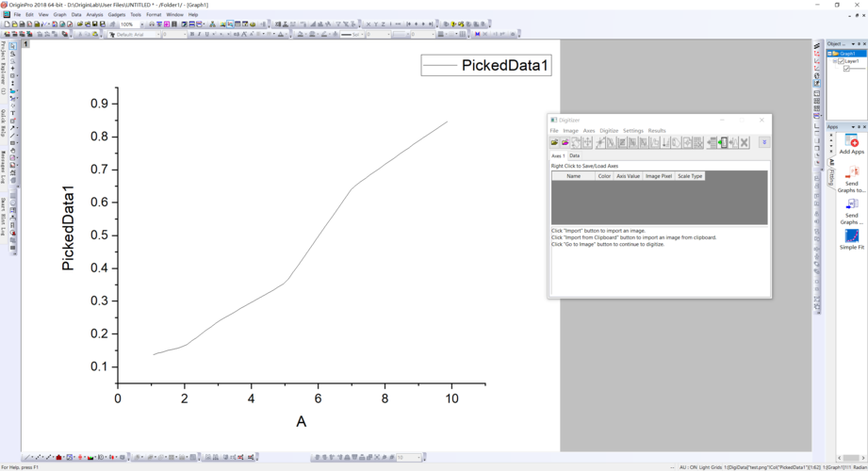
Task: Click Send Graphs to PowerPoint app icon
Action: tap(851, 176)
